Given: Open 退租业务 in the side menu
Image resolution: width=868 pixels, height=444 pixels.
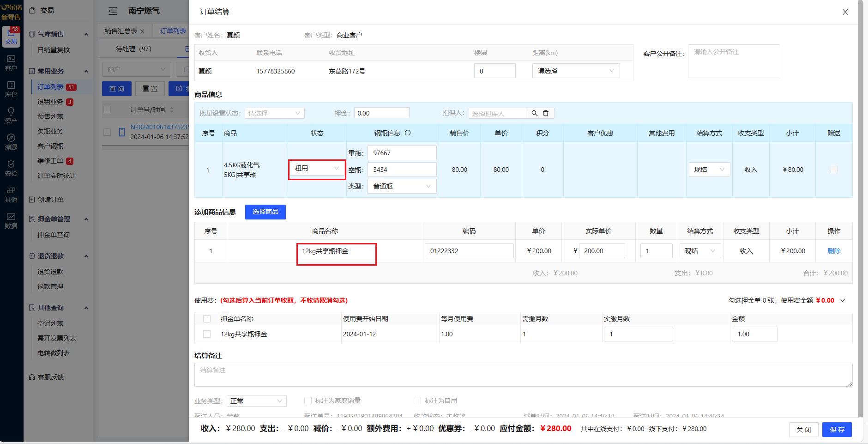Looking at the screenshot, I should click(x=50, y=102).
